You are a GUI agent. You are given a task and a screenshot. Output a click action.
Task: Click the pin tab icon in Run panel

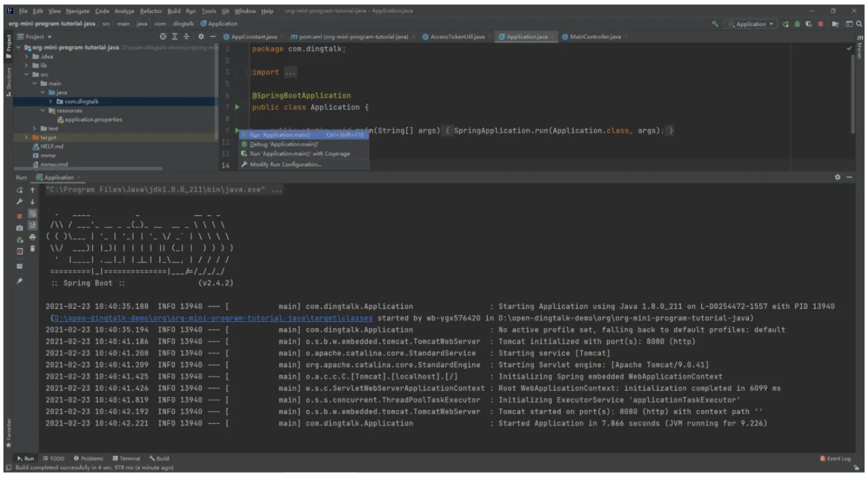20,280
